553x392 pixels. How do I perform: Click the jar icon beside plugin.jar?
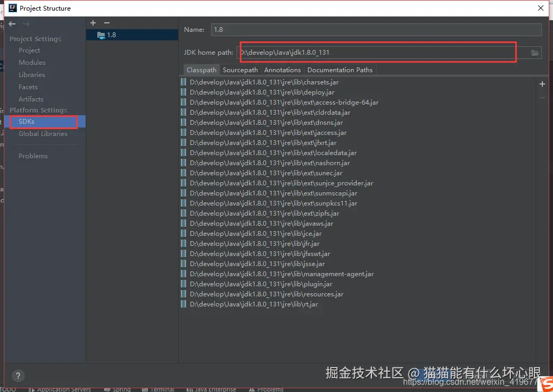tap(183, 284)
